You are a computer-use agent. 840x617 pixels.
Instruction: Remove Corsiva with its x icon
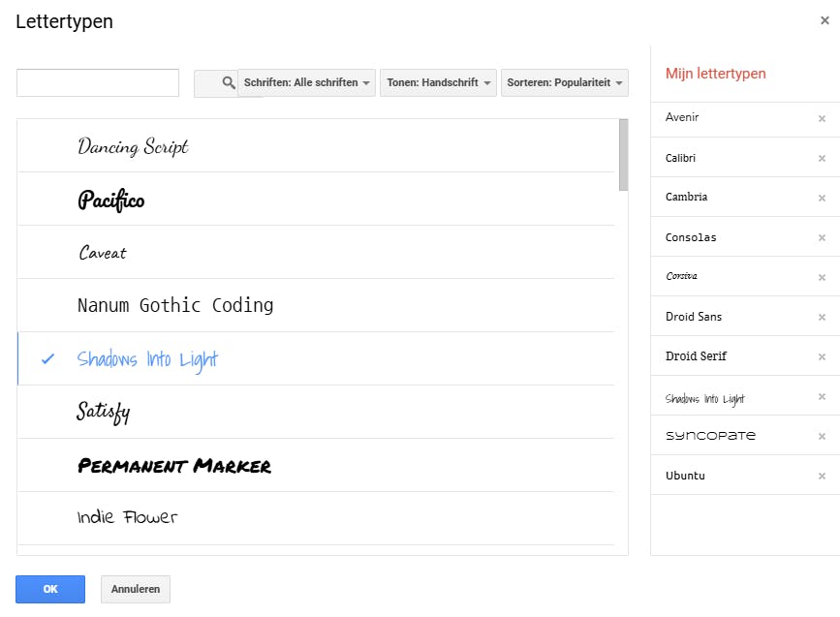tap(822, 278)
